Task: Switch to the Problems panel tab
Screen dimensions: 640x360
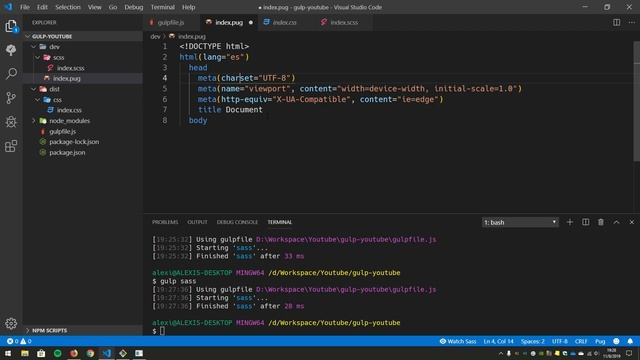Action: click(x=165, y=222)
